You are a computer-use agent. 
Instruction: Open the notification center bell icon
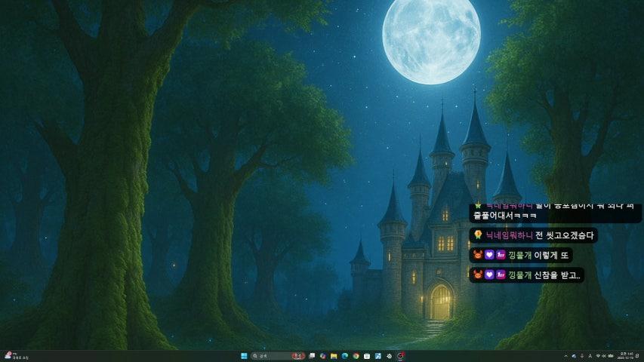tap(638, 356)
